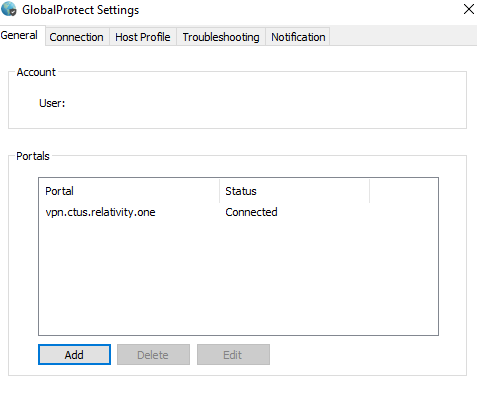Click the GlobalProtect globe icon in title bar

(9, 9)
